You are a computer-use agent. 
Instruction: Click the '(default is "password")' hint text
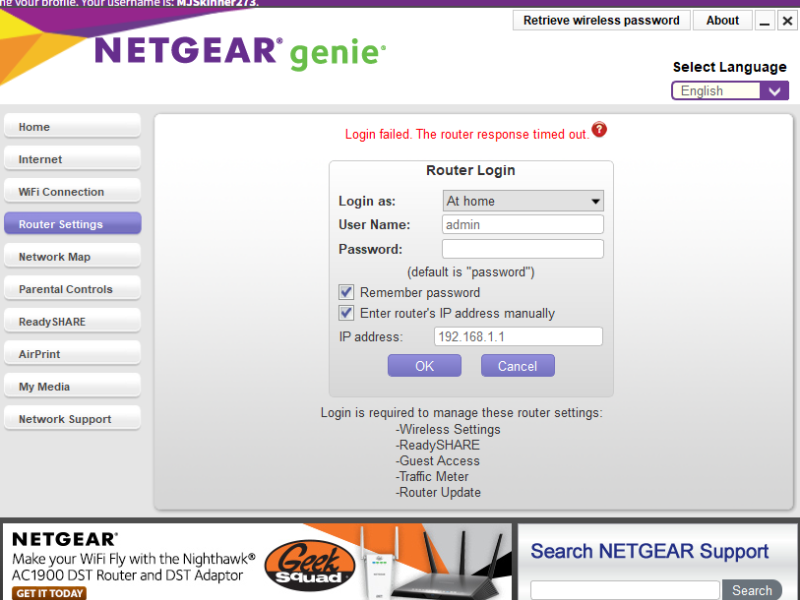(x=470, y=272)
